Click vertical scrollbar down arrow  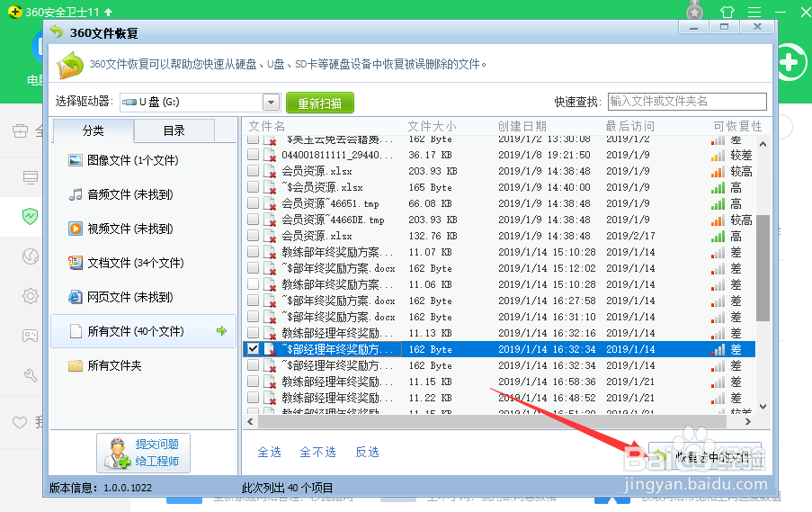(763, 407)
